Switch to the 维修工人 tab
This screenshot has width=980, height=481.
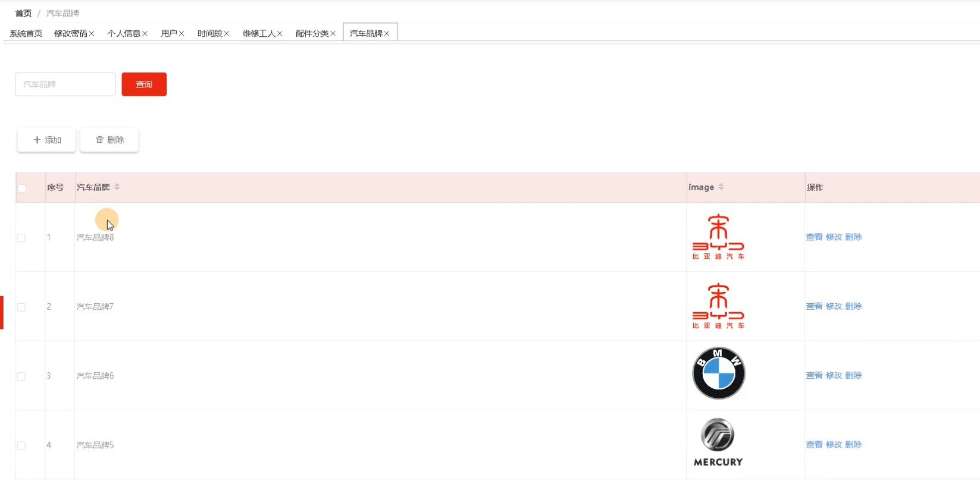259,33
